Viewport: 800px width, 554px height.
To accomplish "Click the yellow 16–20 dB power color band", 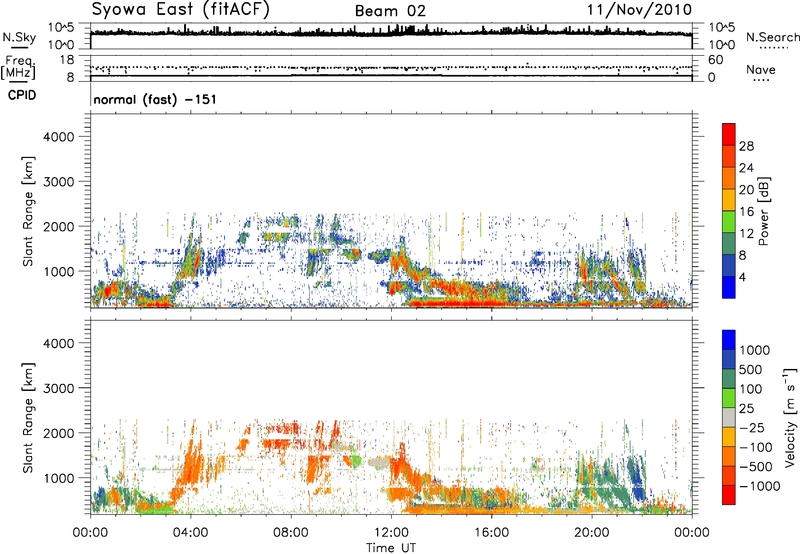I will click(x=729, y=199).
